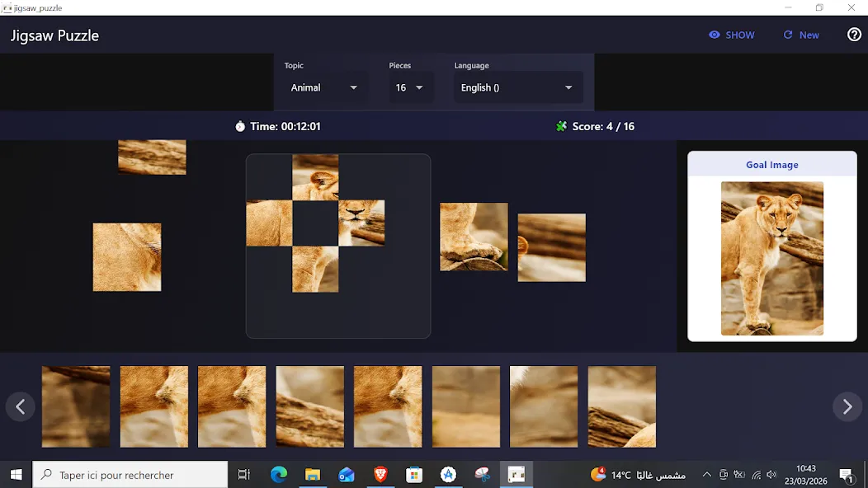The image size is (868, 488).
Task: Open the Pieces dropdown showing 16
Action: tap(409, 87)
